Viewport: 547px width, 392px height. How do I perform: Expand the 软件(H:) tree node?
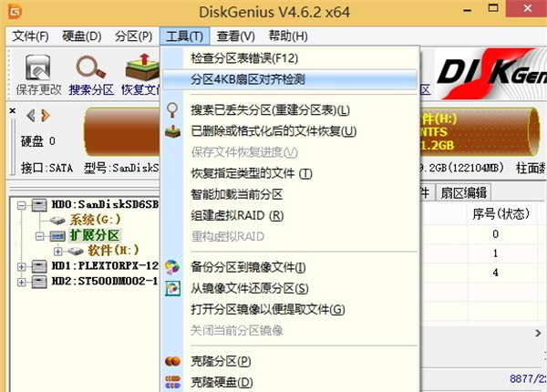(x=58, y=251)
